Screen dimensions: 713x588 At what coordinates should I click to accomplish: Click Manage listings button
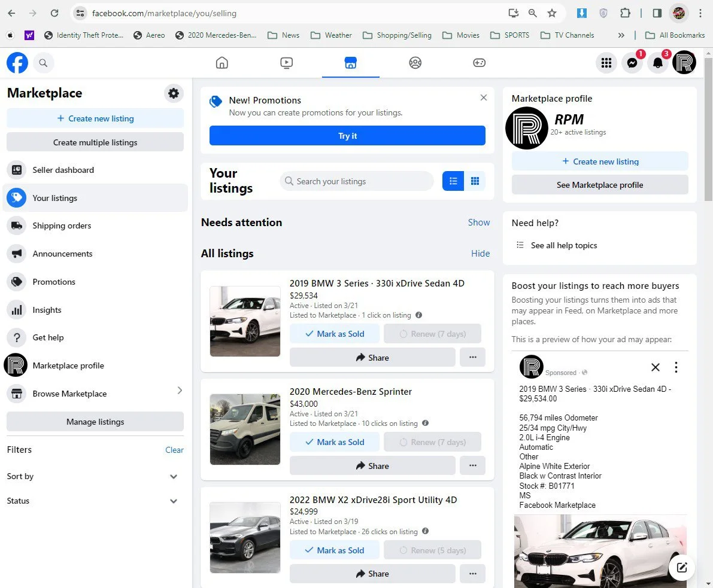click(95, 422)
